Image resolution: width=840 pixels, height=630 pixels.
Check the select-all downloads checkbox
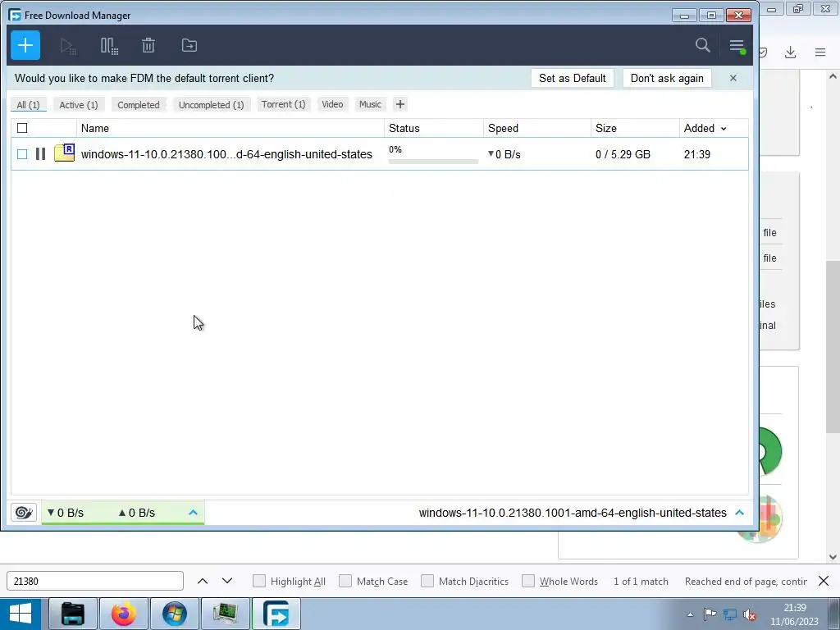coord(22,128)
